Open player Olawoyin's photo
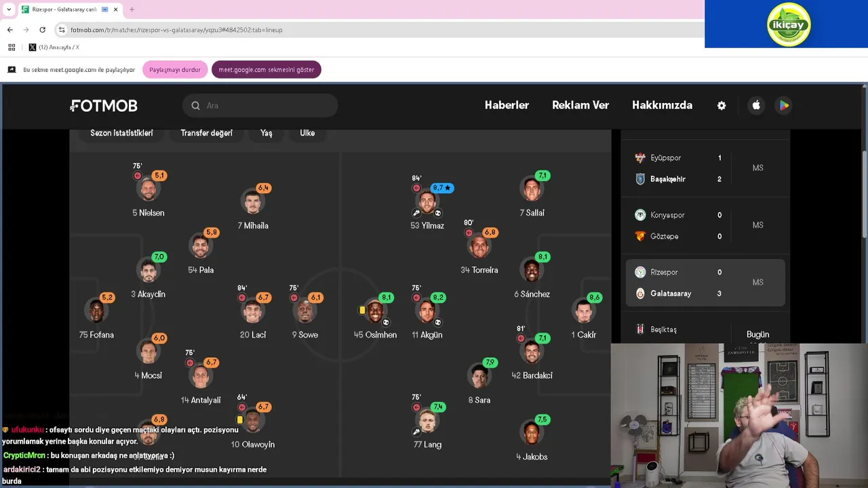 [x=253, y=421]
